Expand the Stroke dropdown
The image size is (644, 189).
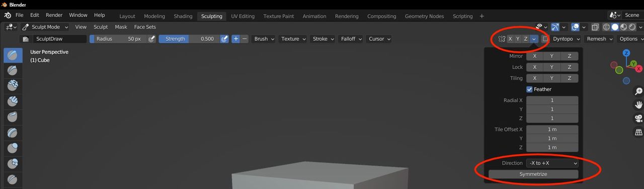tap(323, 39)
